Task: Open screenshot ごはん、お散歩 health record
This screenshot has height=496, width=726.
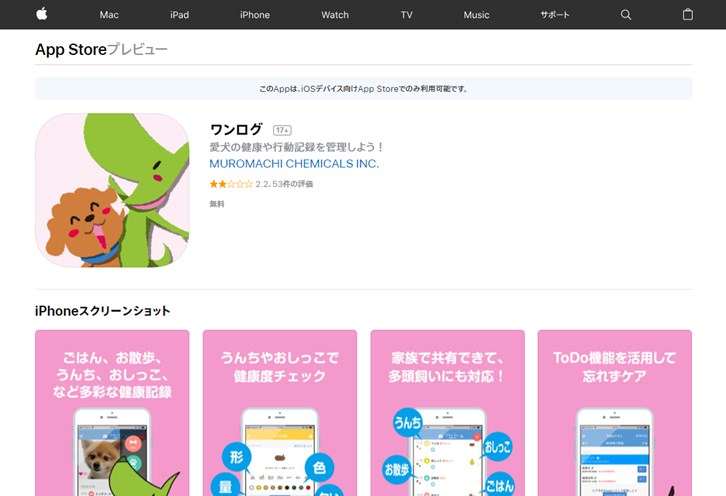Action: [x=112, y=413]
